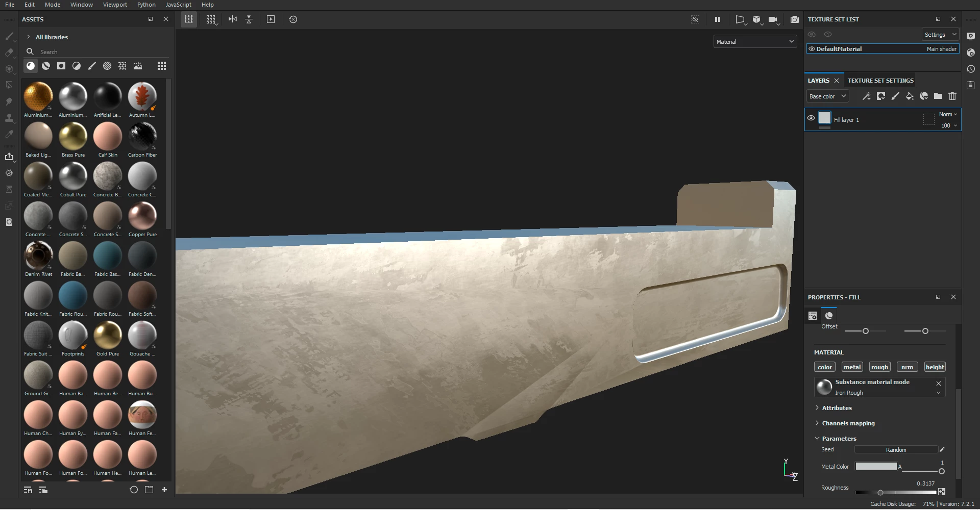980x510 pixels.
Task: Pause viewport rendering
Action: [718, 19]
